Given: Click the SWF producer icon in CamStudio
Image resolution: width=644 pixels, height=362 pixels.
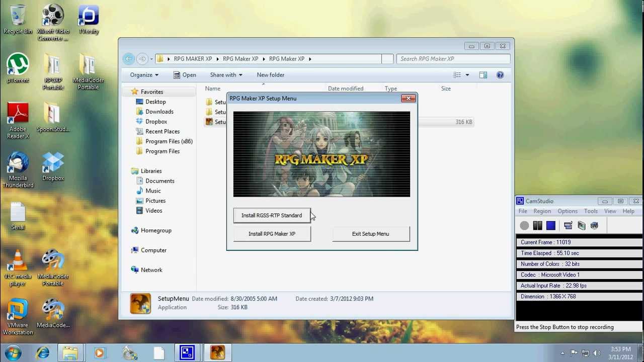Looking at the screenshot, I should (594, 226).
